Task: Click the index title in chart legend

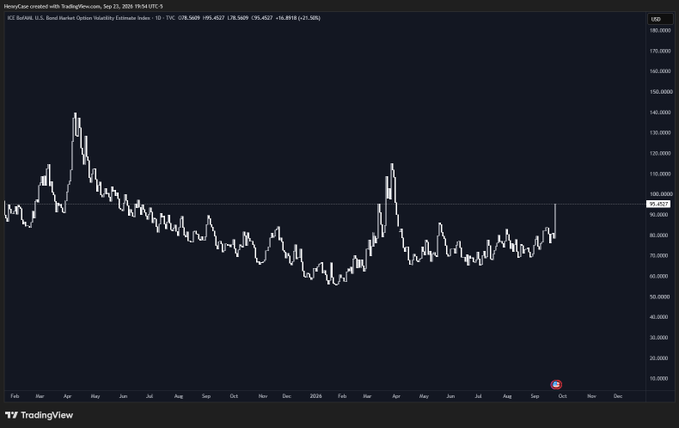Action: coord(79,18)
